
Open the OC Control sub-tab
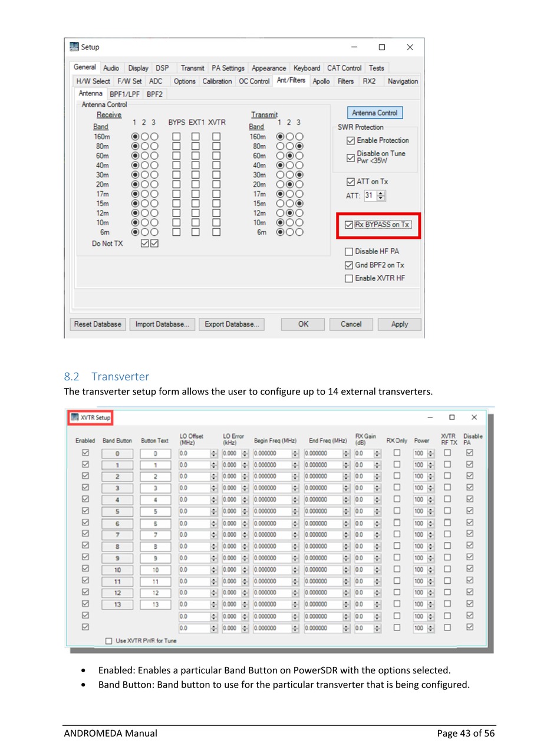click(x=254, y=81)
